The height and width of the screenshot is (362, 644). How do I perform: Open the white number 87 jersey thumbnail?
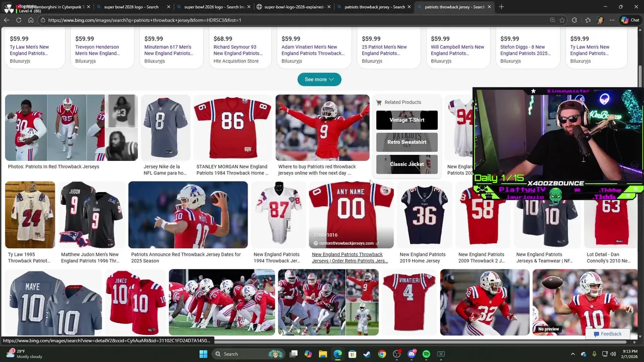click(278, 215)
